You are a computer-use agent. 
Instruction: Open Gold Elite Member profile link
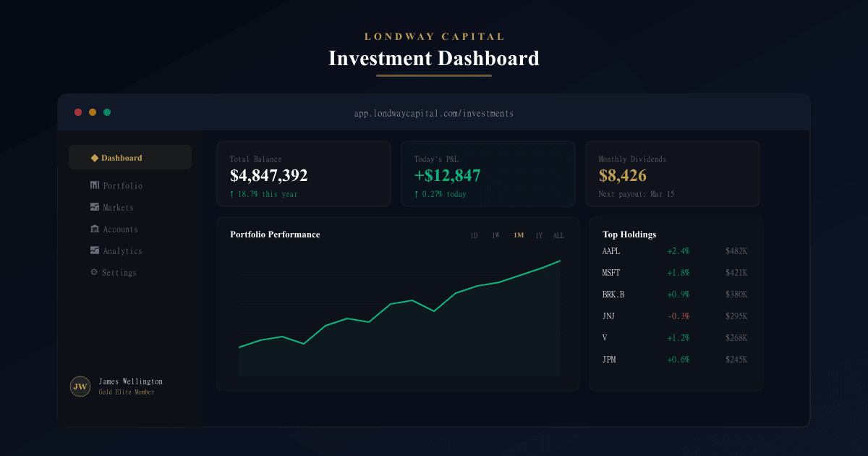tap(127, 392)
